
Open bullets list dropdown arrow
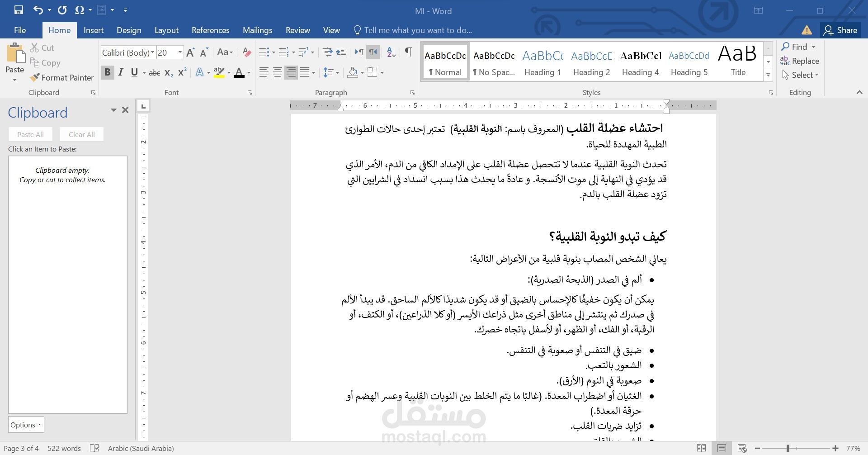tap(274, 52)
